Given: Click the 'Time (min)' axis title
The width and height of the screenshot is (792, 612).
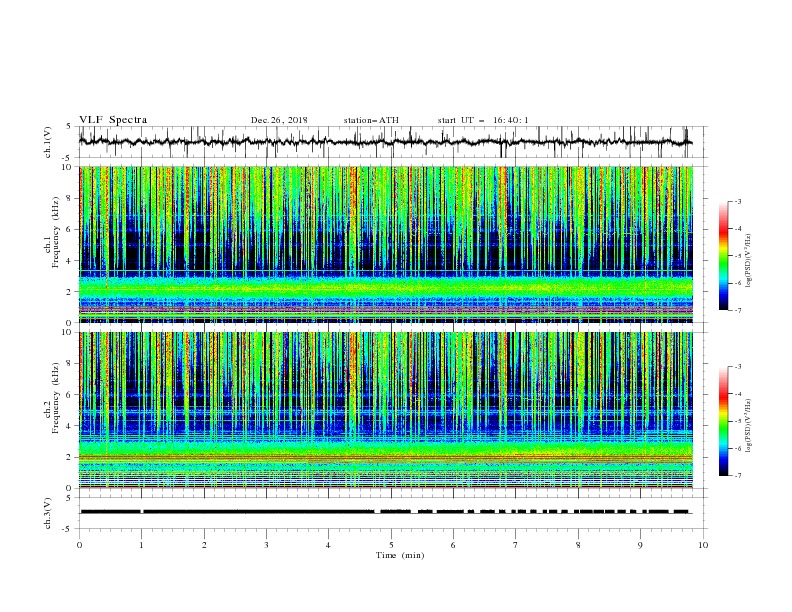Looking at the screenshot, I should [400, 555].
